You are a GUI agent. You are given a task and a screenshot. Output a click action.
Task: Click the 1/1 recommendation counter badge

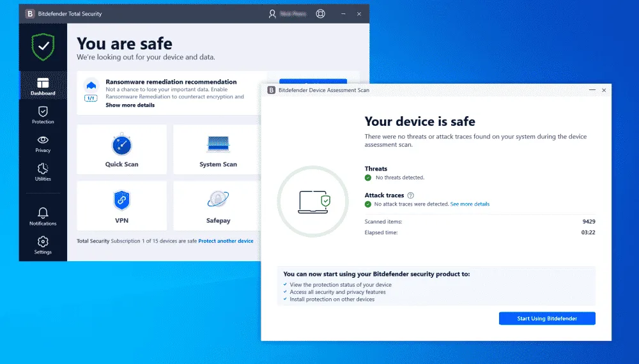pos(91,98)
